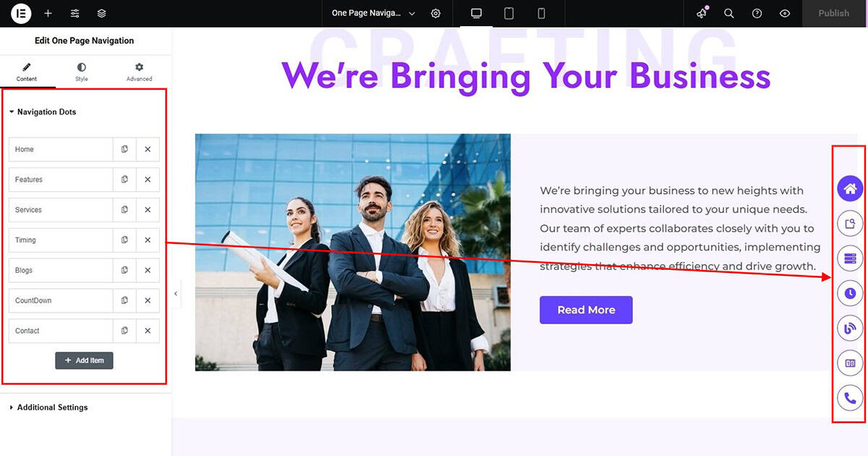Remove the Blogs navigation item
This screenshot has width=868, height=456.
148,270
